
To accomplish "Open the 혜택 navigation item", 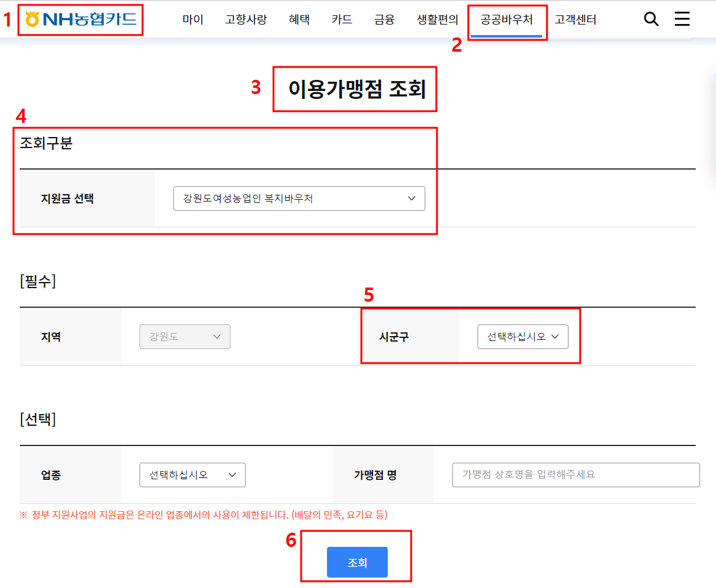I will (299, 19).
